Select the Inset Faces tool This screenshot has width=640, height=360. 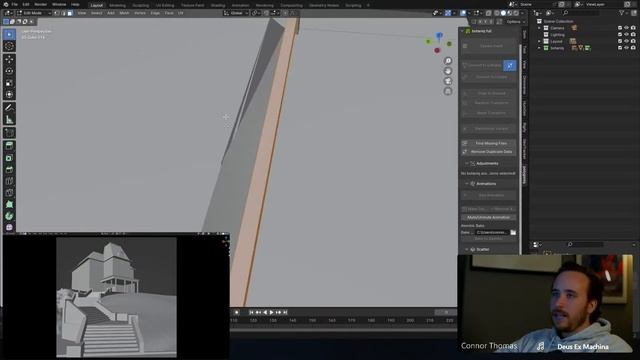pyautogui.click(x=9, y=158)
